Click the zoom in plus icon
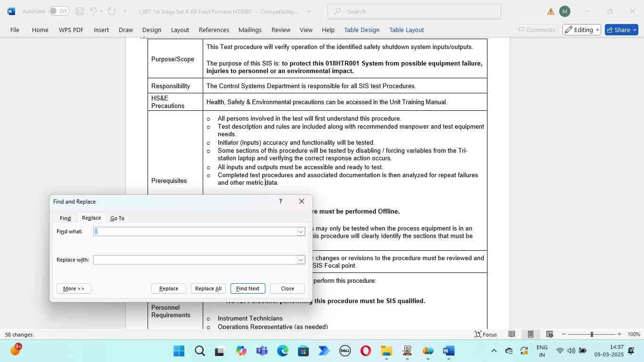The width and height of the screenshot is (644, 362). point(619,334)
